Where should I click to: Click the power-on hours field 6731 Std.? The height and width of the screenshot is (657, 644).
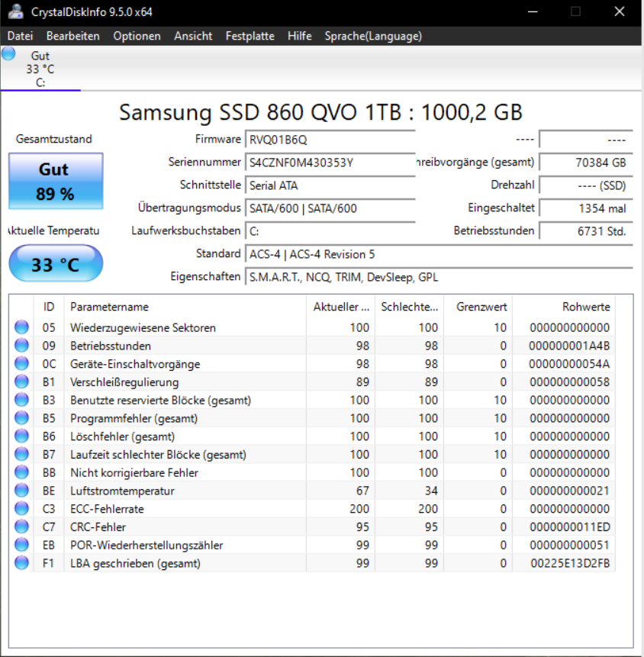pyautogui.click(x=586, y=231)
